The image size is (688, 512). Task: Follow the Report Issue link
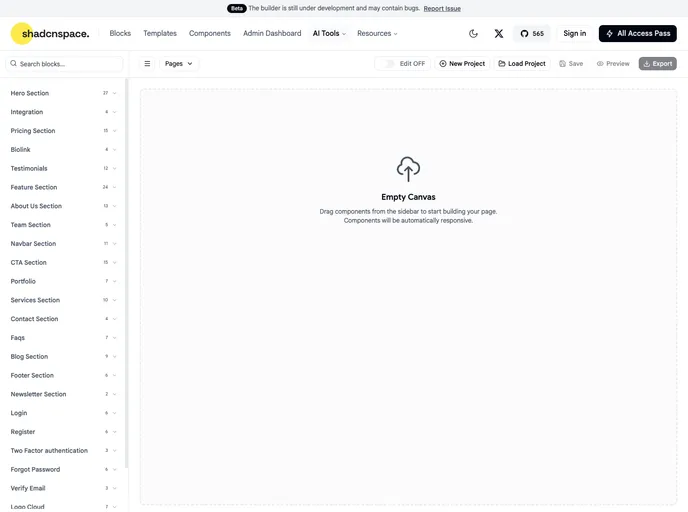coord(442,8)
